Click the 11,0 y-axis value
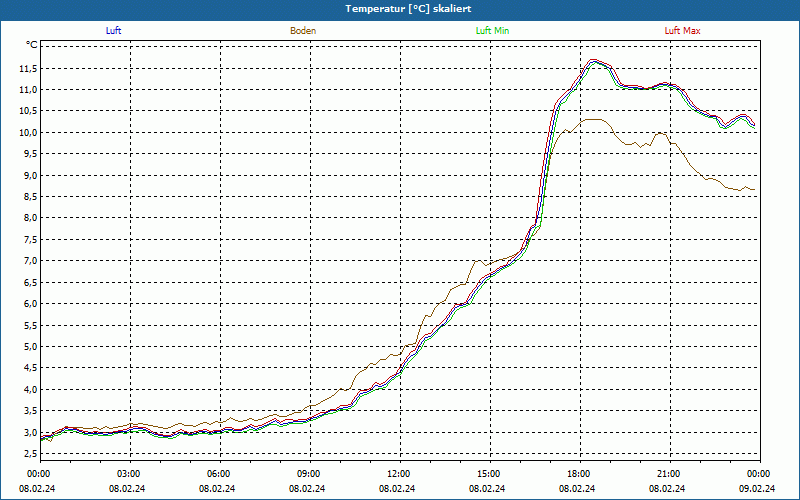Image resolution: width=800 pixels, height=500 pixels. tap(29, 90)
